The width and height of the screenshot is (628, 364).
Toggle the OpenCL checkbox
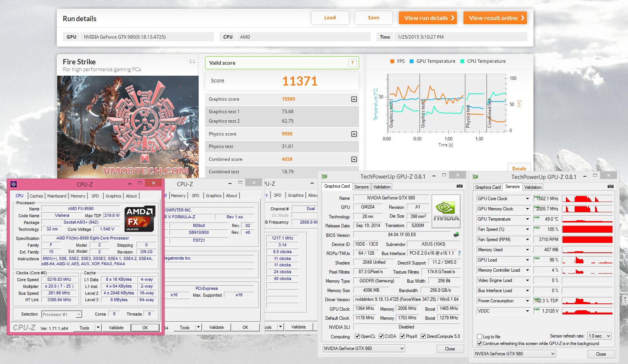(x=357, y=336)
